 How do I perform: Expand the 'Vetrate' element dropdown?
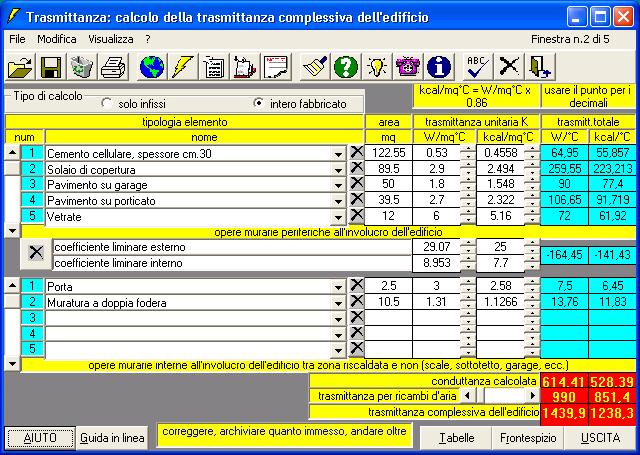pyautogui.click(x=338, y=217)
